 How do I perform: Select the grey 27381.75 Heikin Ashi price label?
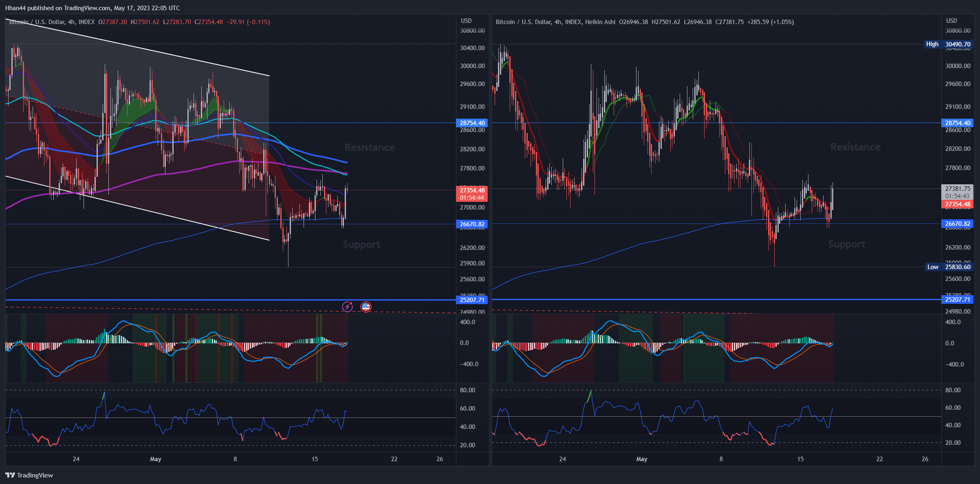[x=957, y=189]
